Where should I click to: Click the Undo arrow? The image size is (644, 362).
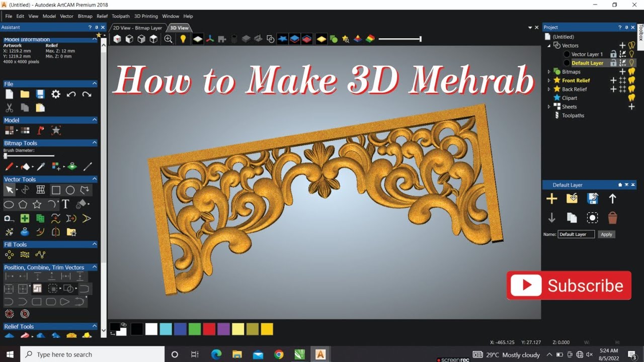coord(71,94)
